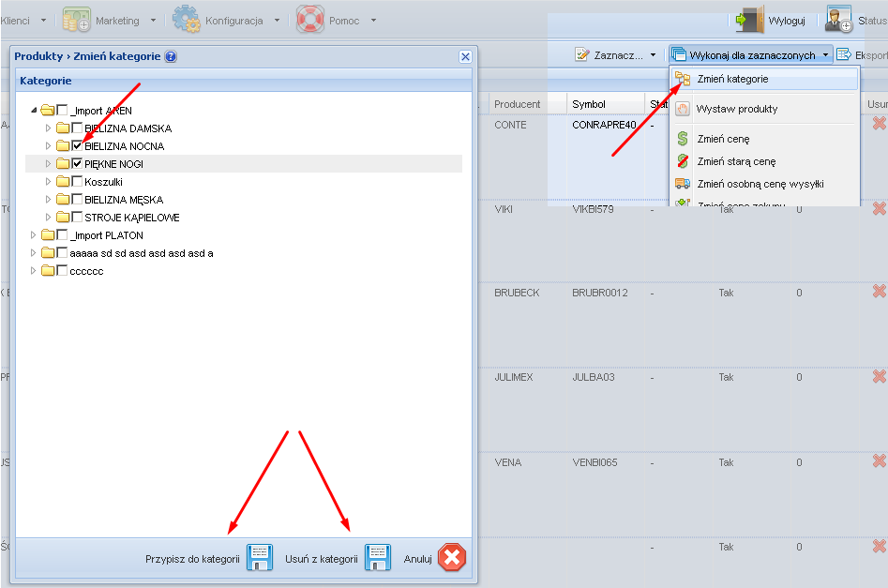888x588 pixels.
Task: Uncheck the PIĘKNE NOGI checkbox
Action: 77,164
